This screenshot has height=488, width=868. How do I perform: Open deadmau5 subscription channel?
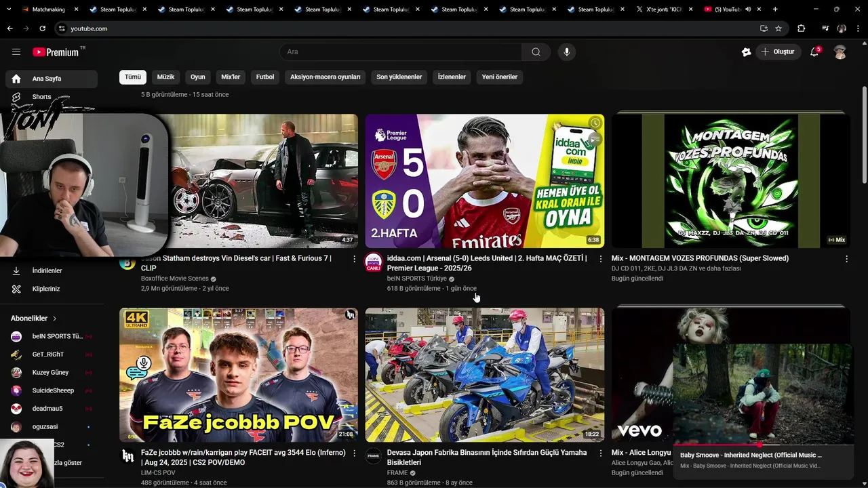coord(52,409)
